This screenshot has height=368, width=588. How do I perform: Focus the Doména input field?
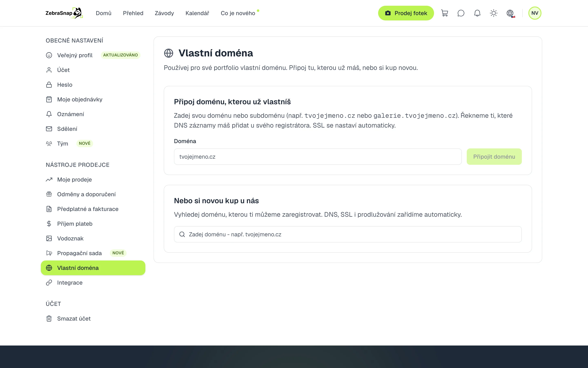[317, 156]
